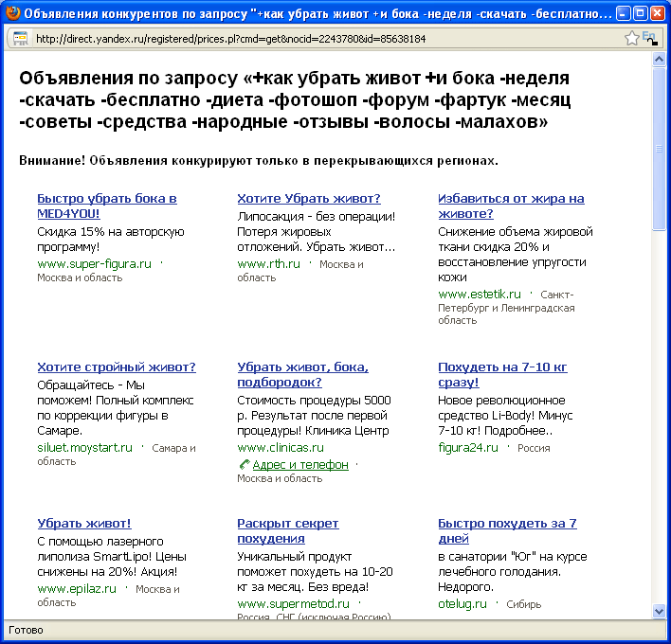Viewport: 671px width, 644px height.
Task: Click the phone icon beside 'Адрес и телефон'
Action: point(245,464)
